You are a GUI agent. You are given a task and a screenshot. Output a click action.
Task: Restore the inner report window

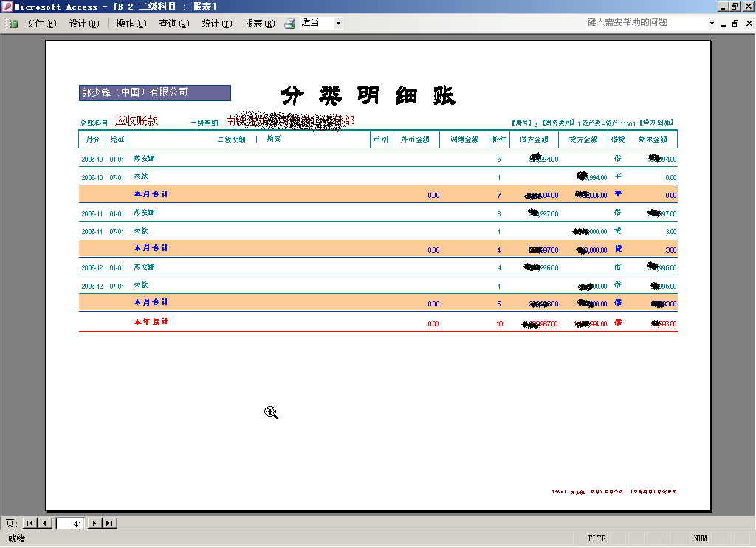click(735, 23)
